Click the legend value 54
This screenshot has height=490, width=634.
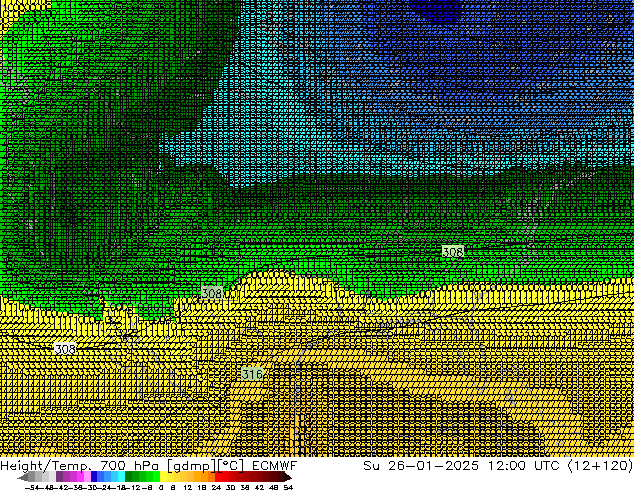tap(288, 487)
